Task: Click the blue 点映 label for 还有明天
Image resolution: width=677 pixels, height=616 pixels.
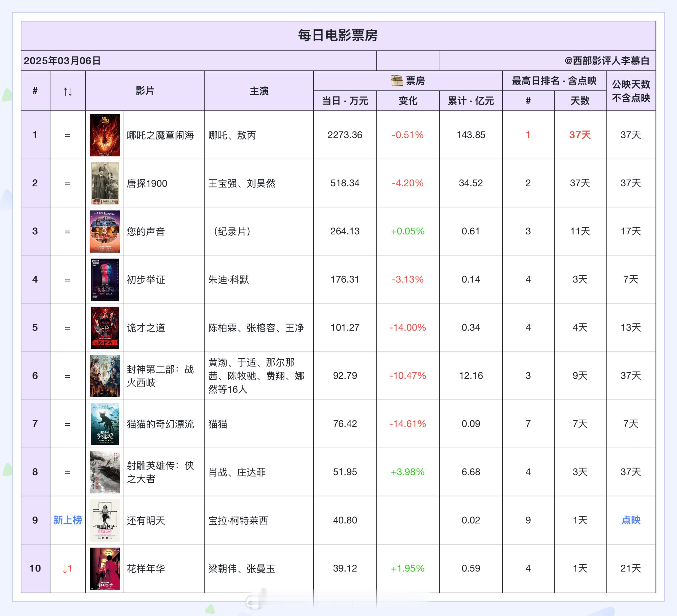Action: (x=631, y=520)
